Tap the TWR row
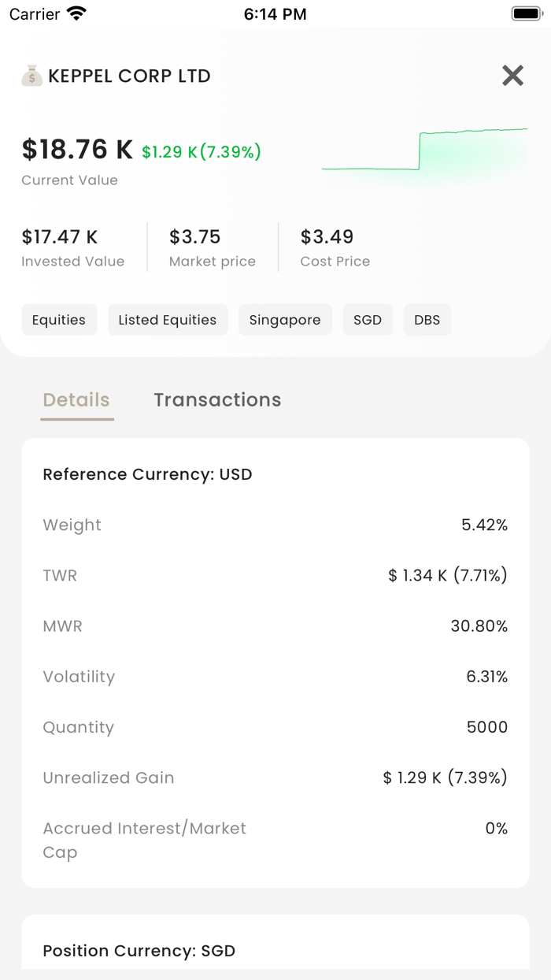The image size is (551, 980). click(275, 575)
